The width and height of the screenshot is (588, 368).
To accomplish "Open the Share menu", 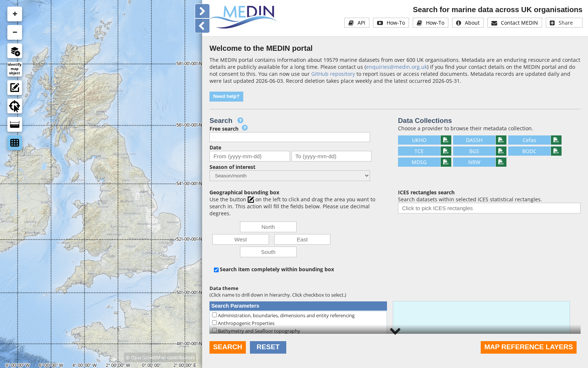I will click(x=564, y=23).
